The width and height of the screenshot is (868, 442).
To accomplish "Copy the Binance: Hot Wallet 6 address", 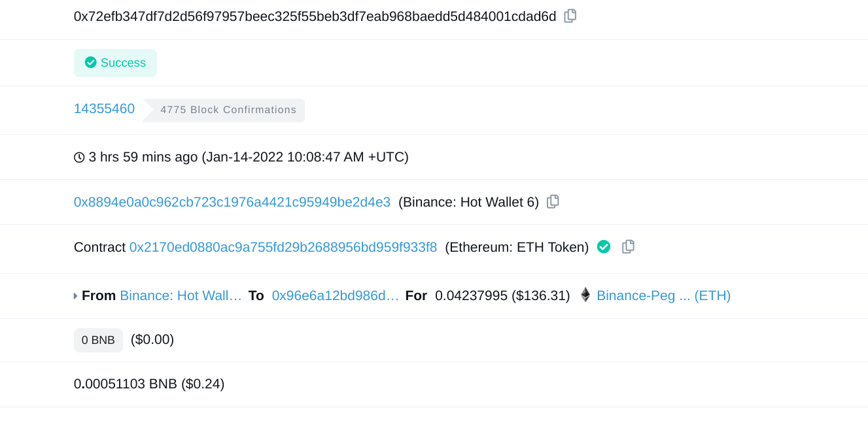I will point(553,202).
